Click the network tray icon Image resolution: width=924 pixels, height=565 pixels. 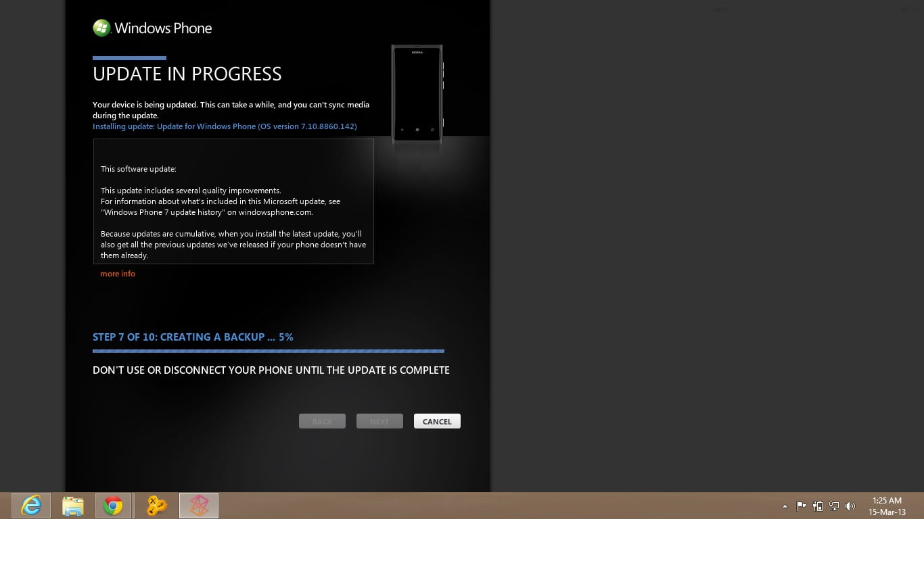coord(834,506)
